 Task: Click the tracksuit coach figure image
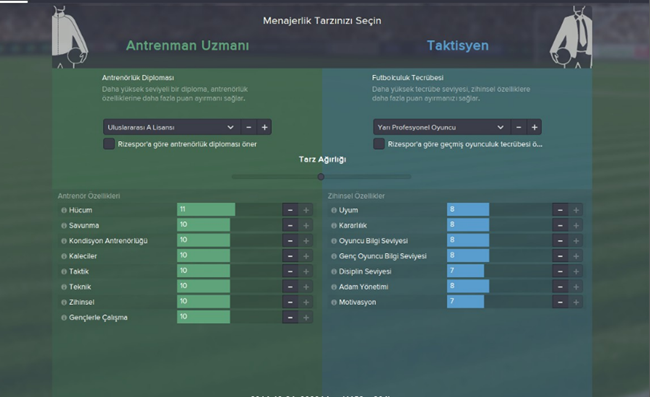pos(70,36)
